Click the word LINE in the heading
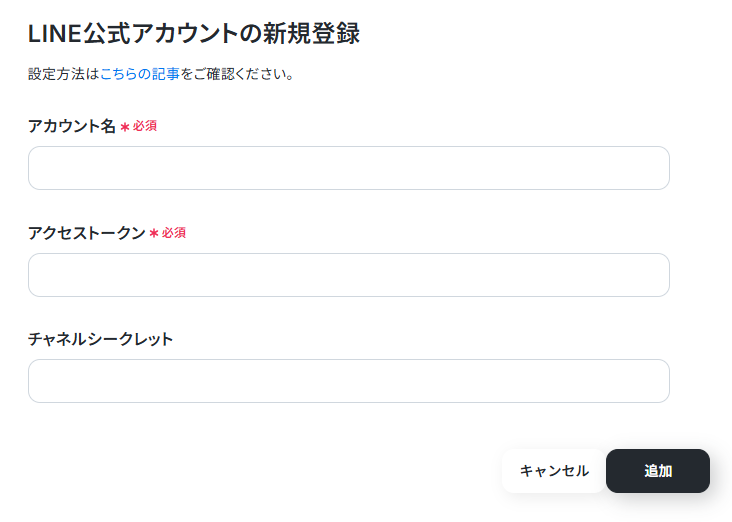 coord(55,34)
